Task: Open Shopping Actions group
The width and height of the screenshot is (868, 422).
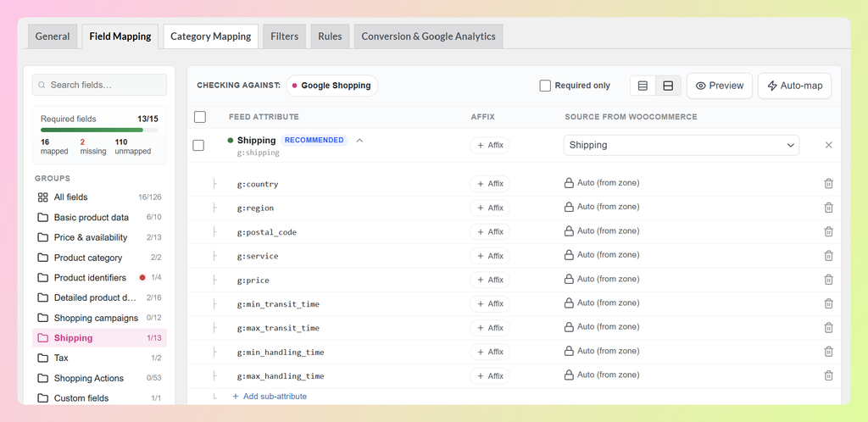Action: [99, 378]
